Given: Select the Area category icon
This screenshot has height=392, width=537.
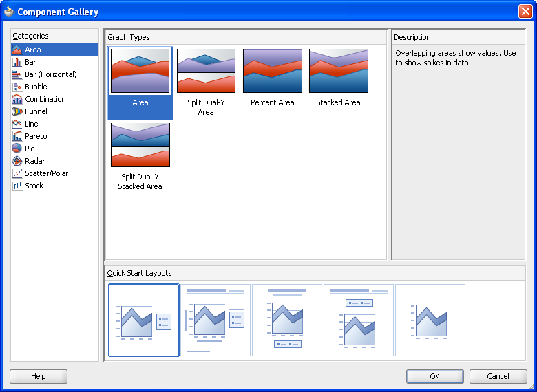Looking at the screenshot, I should tap(17, 50).
